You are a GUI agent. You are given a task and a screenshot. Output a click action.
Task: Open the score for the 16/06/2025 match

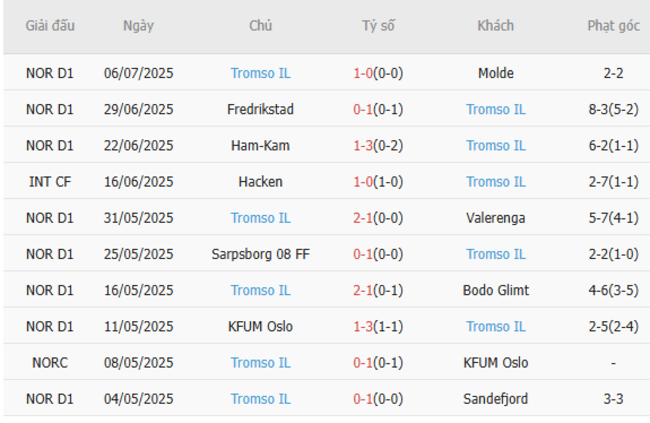[x=378, y=182]
